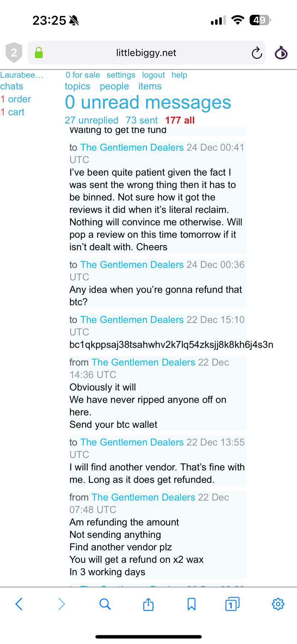Open browser settings gear icon
The height and width of the screenshot is (644, 297).
click(278, 604)
